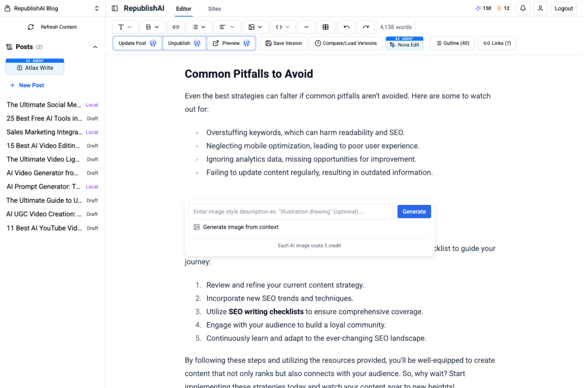588x388 pixels.
Task: Insert a table from toolbar
Action: tap(326, 27)
